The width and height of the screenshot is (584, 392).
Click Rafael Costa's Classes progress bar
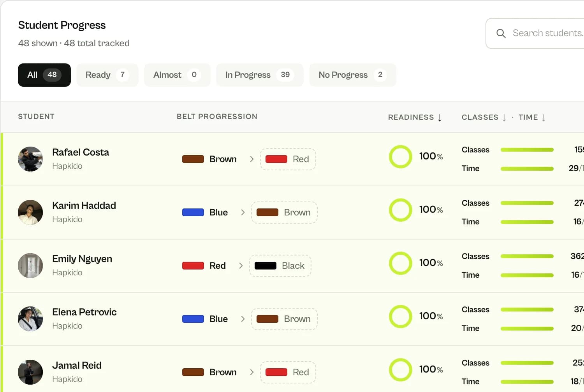[527, 150]
